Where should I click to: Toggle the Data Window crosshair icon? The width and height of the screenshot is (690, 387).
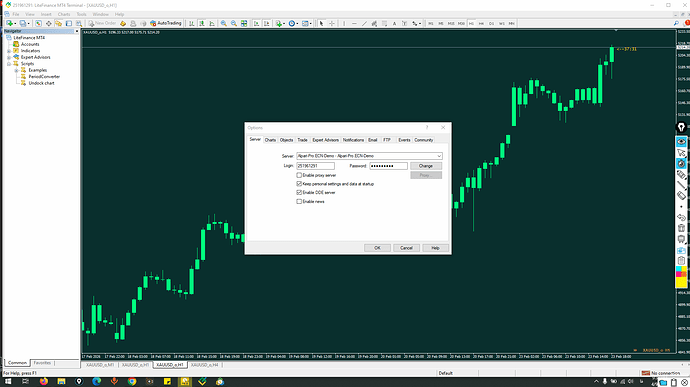48,23
